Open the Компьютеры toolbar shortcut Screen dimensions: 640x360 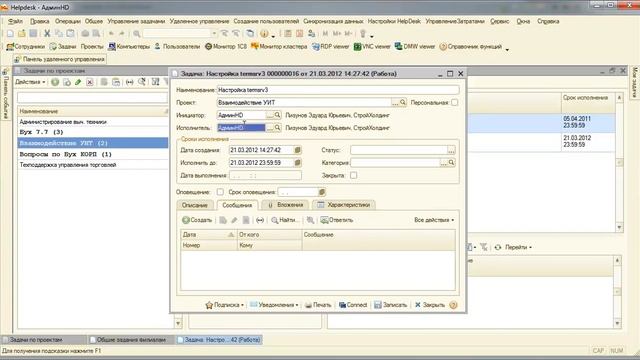(x=129, y=47)
